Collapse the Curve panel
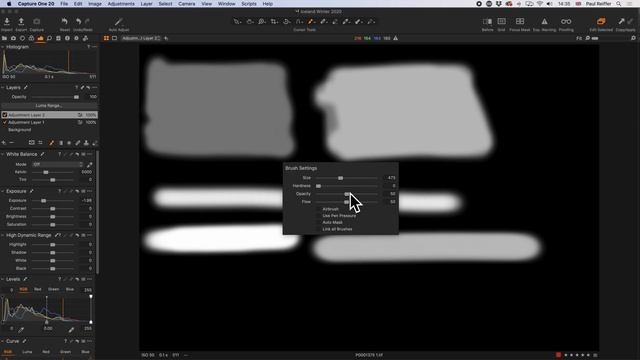The height and width of the screenshot is (360, 640). click(x=3, y=341)
